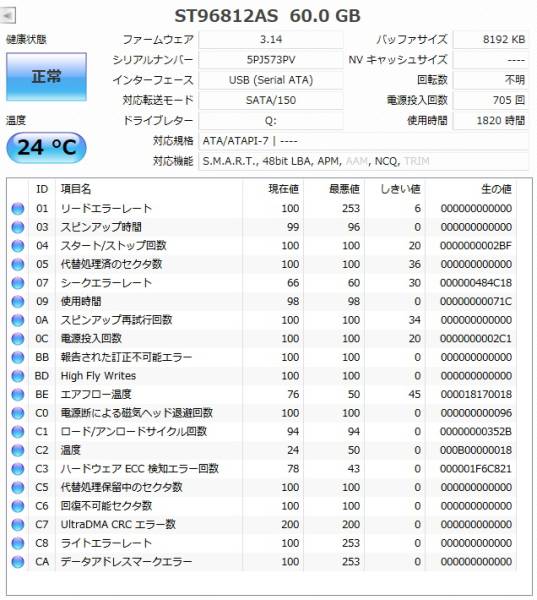Click the status orb for C6 回復不可能セクタ数
Viewport: 537px width, 600px height.
18,506
